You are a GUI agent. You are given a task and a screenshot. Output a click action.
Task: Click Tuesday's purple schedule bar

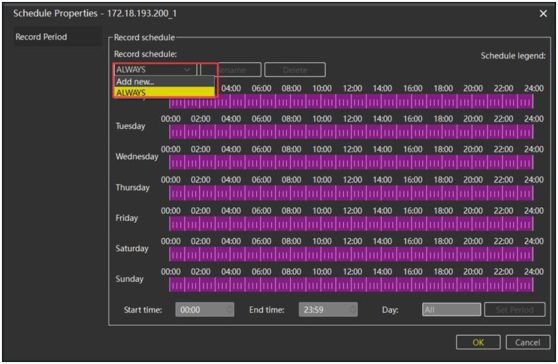[351, 132]
